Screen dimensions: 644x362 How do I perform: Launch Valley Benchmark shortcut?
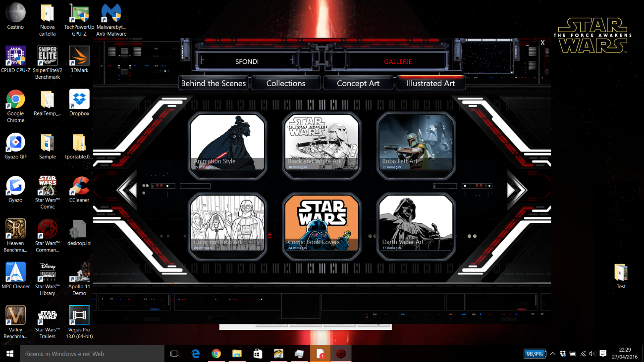[x=15, y=322]
